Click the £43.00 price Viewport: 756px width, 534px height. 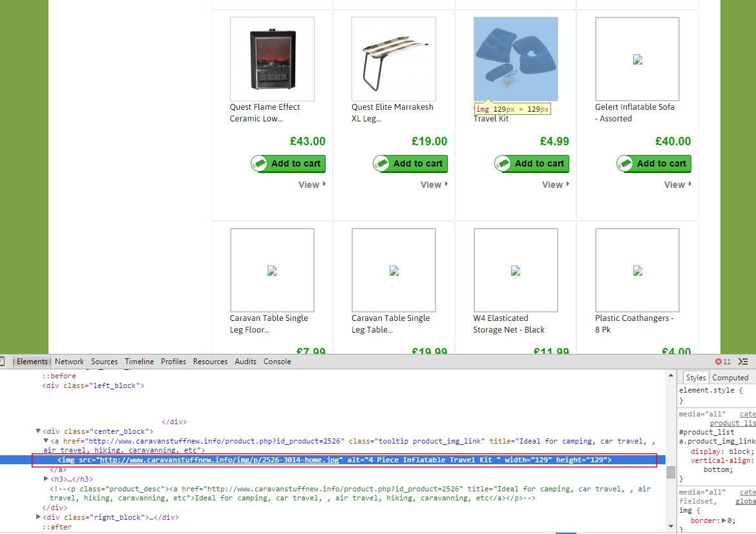308,141
